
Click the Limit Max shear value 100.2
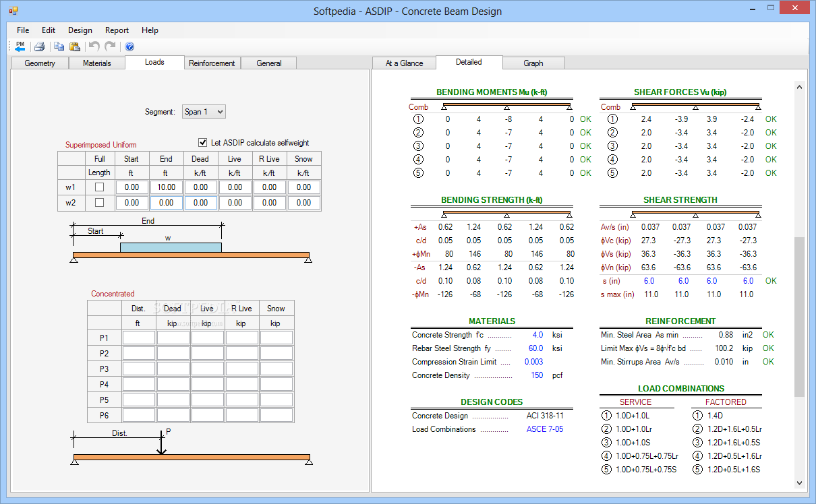[725, 348]
